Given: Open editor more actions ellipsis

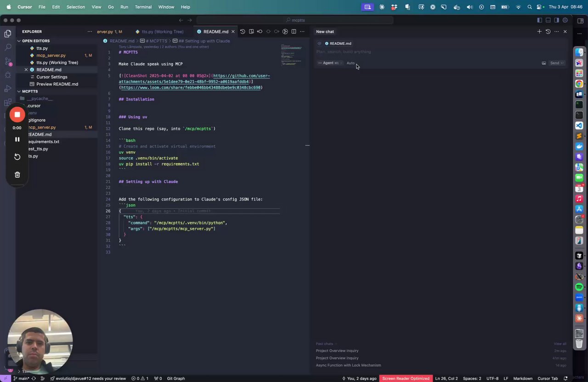Looking at the screenshot, I should pos(302,32).
